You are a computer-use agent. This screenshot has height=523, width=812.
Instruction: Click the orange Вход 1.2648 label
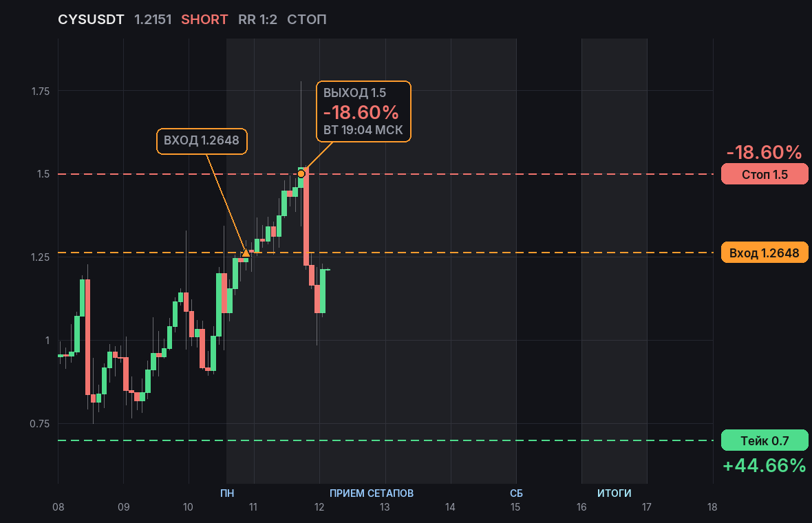(x=765, y=253)
